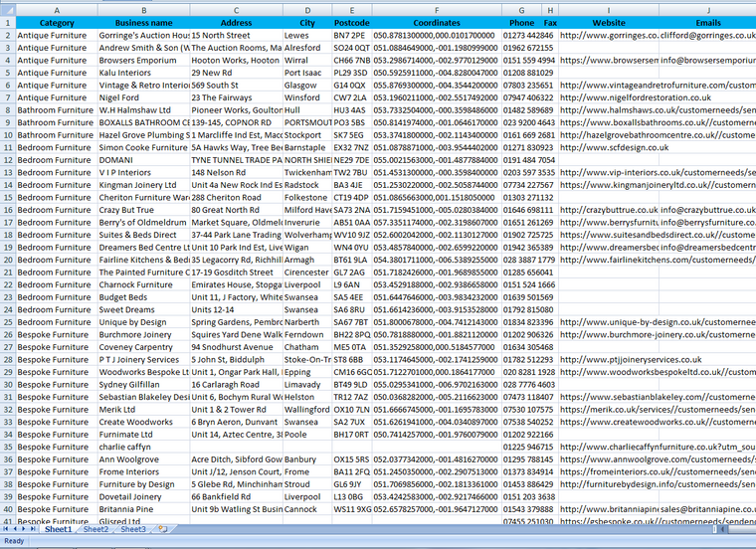Click the 'Category' header cell
The width and height of the screenshot is (756, 549).
pos(57,23)
